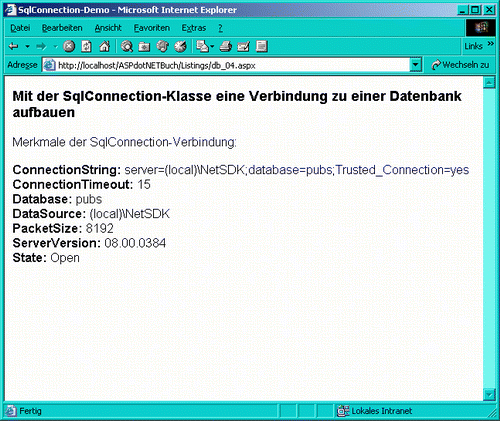Open the Mail icon dropdown arrow

(x=212, y=47)
